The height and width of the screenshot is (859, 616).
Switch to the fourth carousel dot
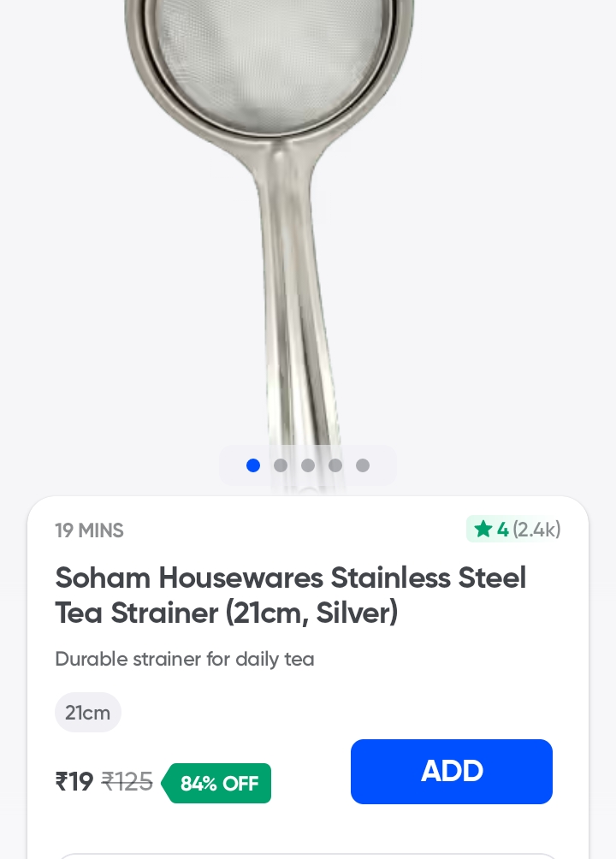pyautogui.click(x=335, y=465)
